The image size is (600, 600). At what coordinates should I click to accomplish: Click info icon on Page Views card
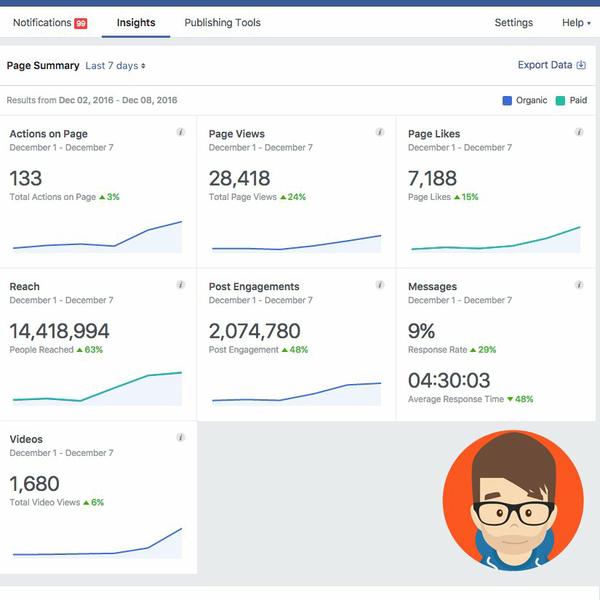tap(380, 132)
